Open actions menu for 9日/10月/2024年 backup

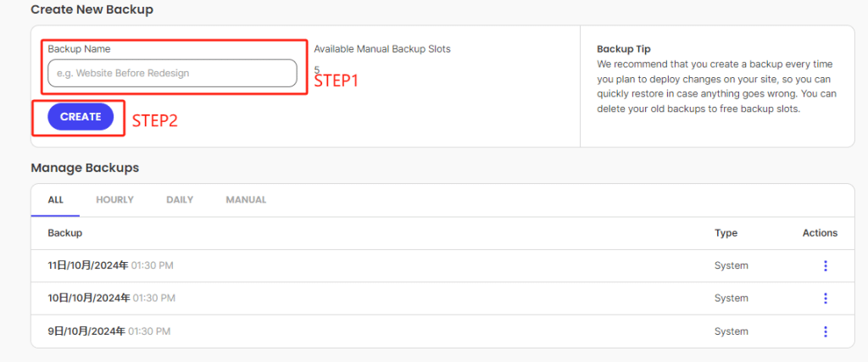point(825,331)
